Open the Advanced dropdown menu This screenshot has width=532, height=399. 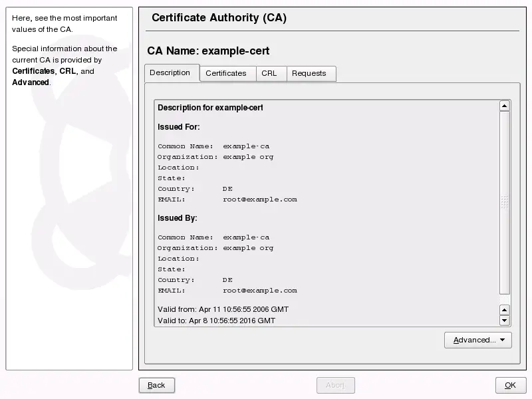tap(477, 340)
